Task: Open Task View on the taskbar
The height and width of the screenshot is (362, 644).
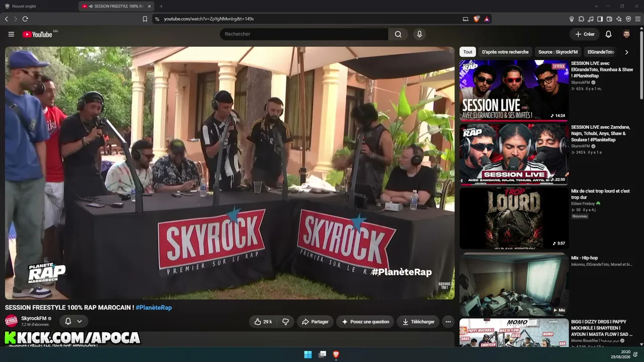Action: click(323, 354)
